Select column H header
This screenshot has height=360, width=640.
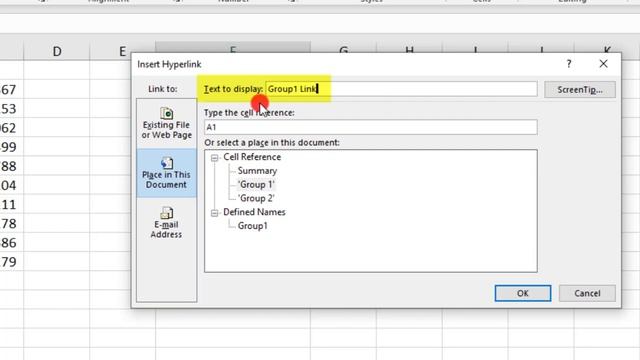[x=409, y=48]
